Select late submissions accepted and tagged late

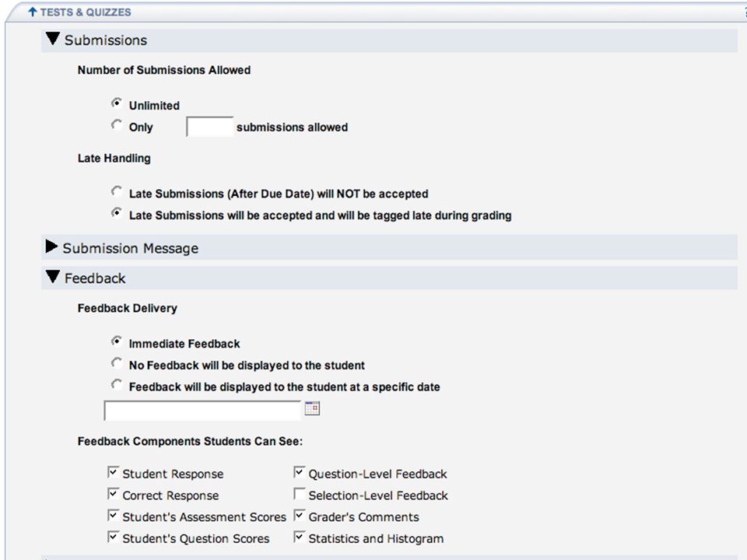point(116,213)
